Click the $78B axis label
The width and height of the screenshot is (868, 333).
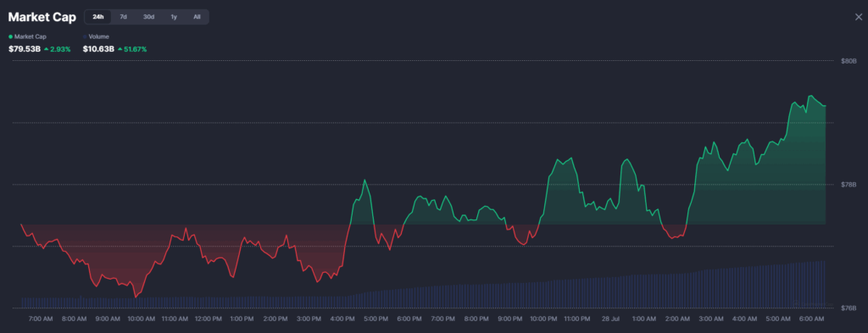coord(849,185)
